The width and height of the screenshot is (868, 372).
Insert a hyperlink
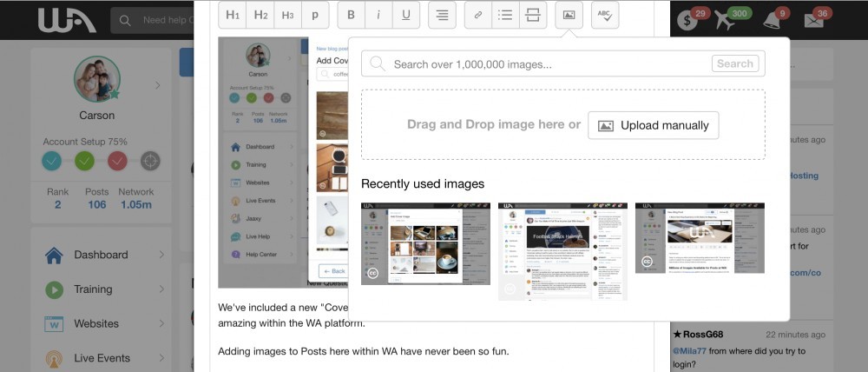pos(477,15)
